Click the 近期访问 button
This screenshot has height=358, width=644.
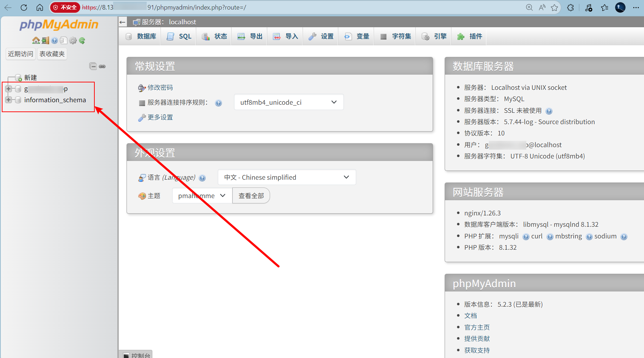pos(21,54)
